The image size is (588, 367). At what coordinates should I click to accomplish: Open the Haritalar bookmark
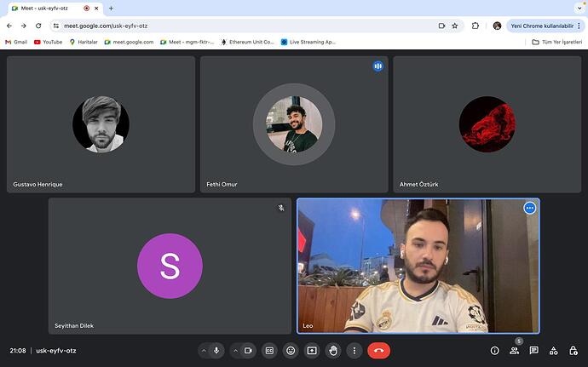(x=84, y=42)
